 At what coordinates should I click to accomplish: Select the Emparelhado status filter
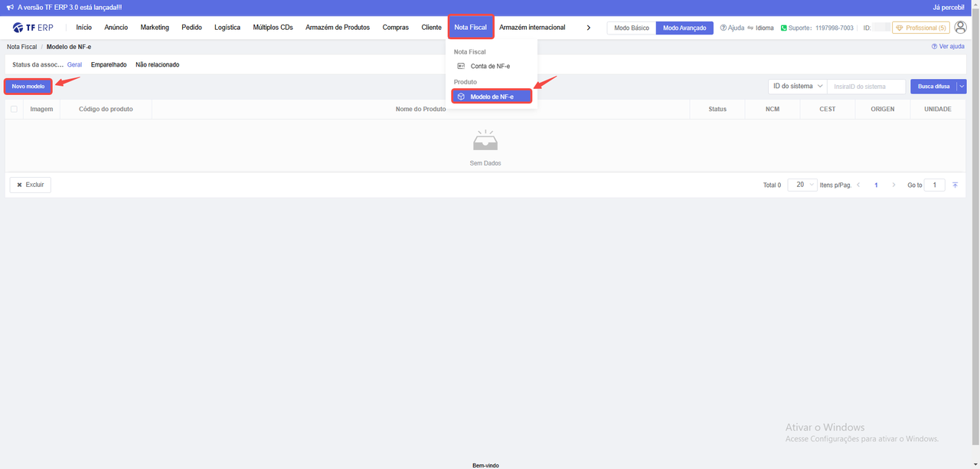pyautogui.click(x=109, y=65)
